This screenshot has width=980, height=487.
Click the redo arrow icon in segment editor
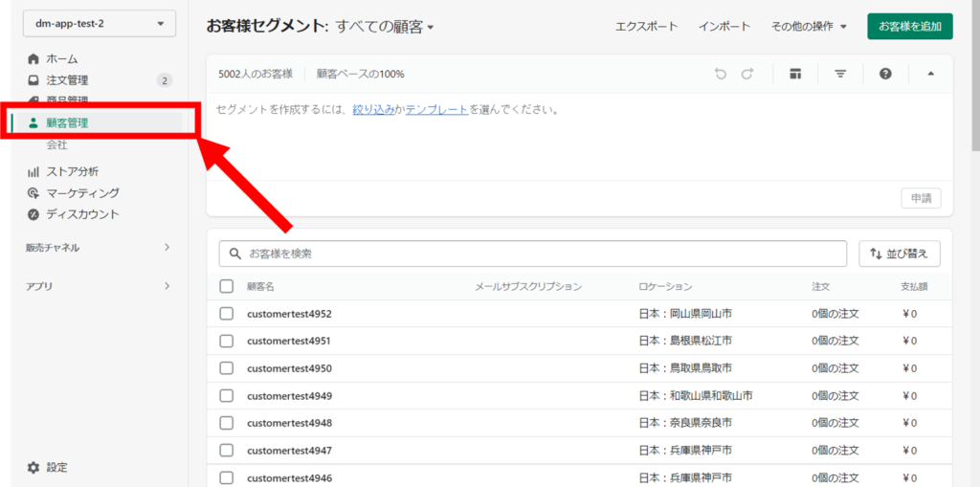pyautogui.click(x=747, y=74)
